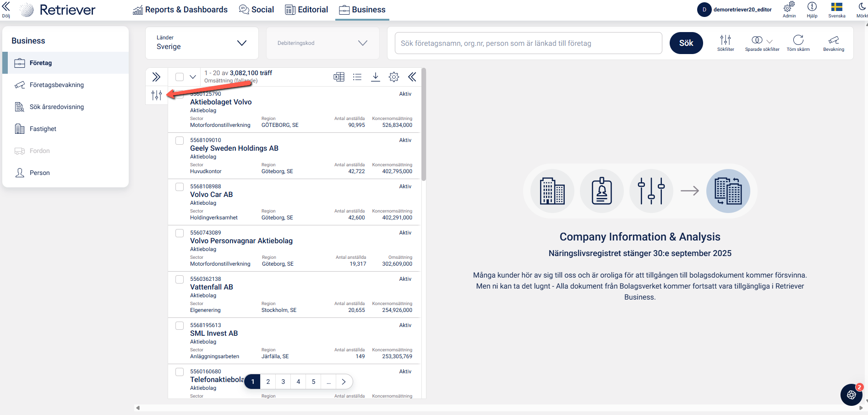868x415 pixels.
Task: Open Sökfilter sliders icon in search bar
Action: [x=726, y=43]
